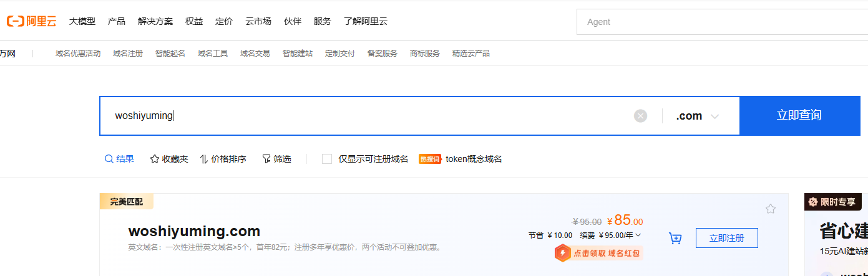Image resolution: width=868 pixels, height=276 pixels.
Task: Open the 大模型 menu
Action: click(82, 21)
